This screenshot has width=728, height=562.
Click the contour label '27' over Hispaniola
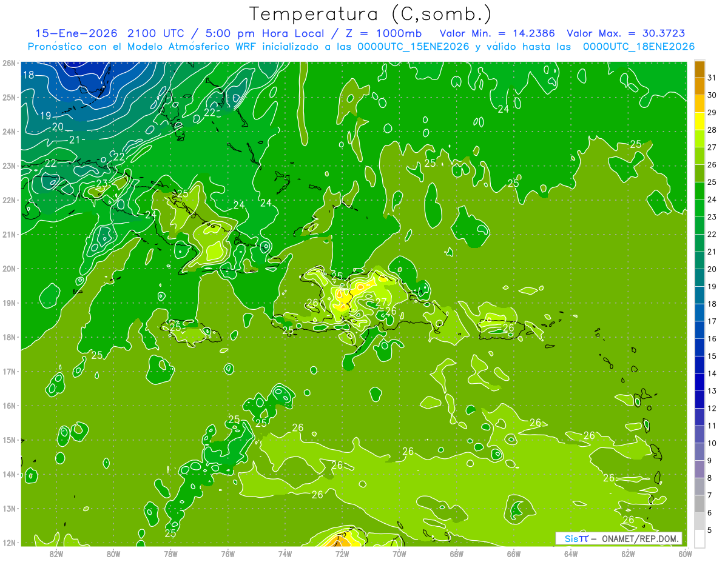coord(381,301)
